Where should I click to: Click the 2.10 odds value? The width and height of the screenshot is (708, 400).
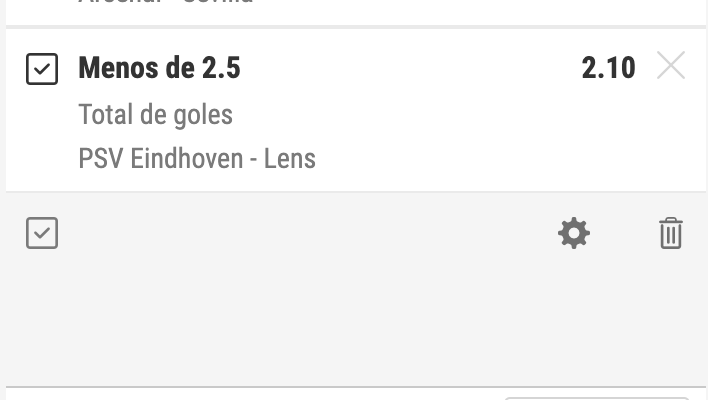(609, 68)
